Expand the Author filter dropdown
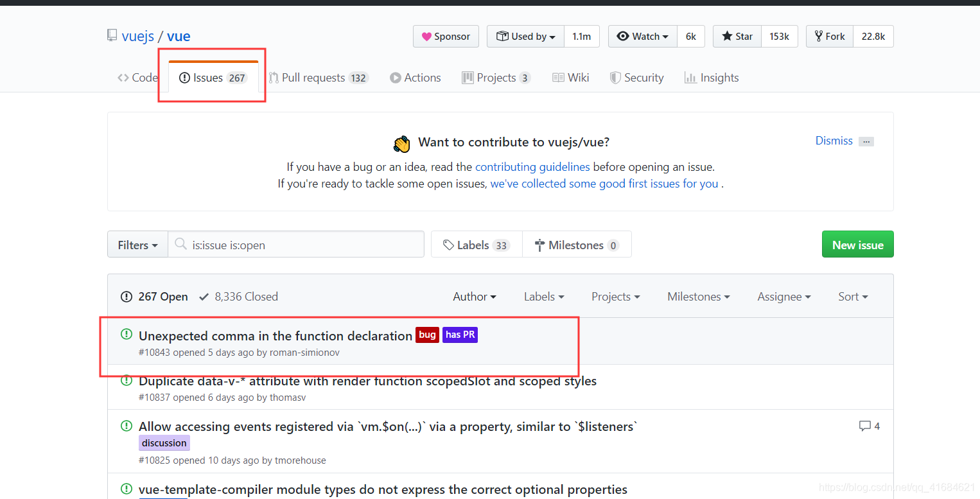980x499 pixels. [x=475, y=297]
